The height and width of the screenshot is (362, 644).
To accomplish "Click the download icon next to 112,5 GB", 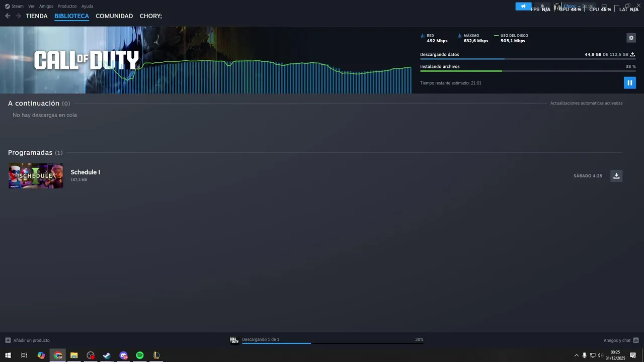I will click(x=632, y=54).
